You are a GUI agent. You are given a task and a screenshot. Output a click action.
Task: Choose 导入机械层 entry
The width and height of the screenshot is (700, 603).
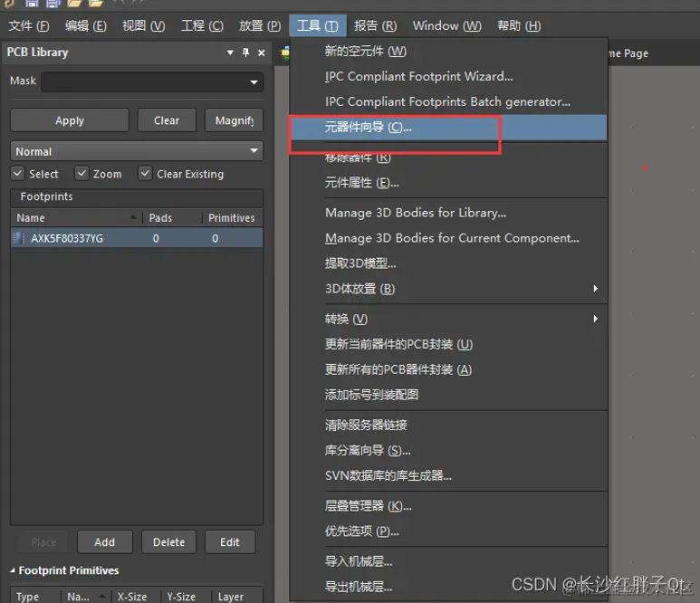coord(448,561)
